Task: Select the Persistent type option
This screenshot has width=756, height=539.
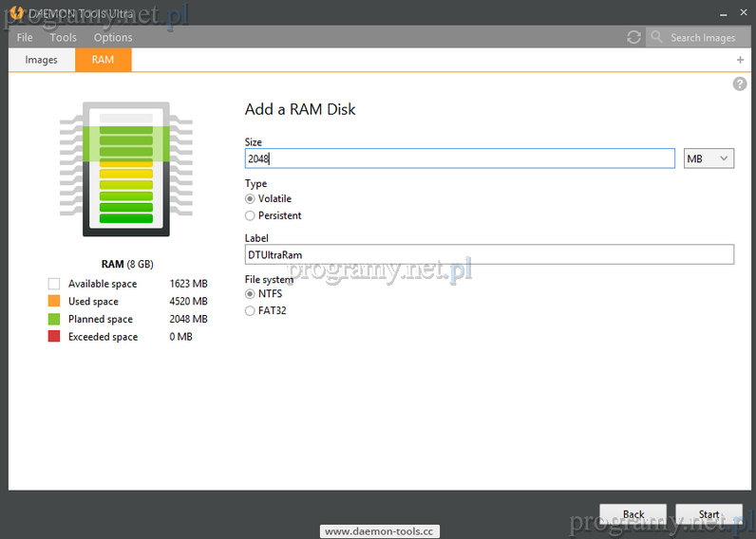Action: click(251, 215)
